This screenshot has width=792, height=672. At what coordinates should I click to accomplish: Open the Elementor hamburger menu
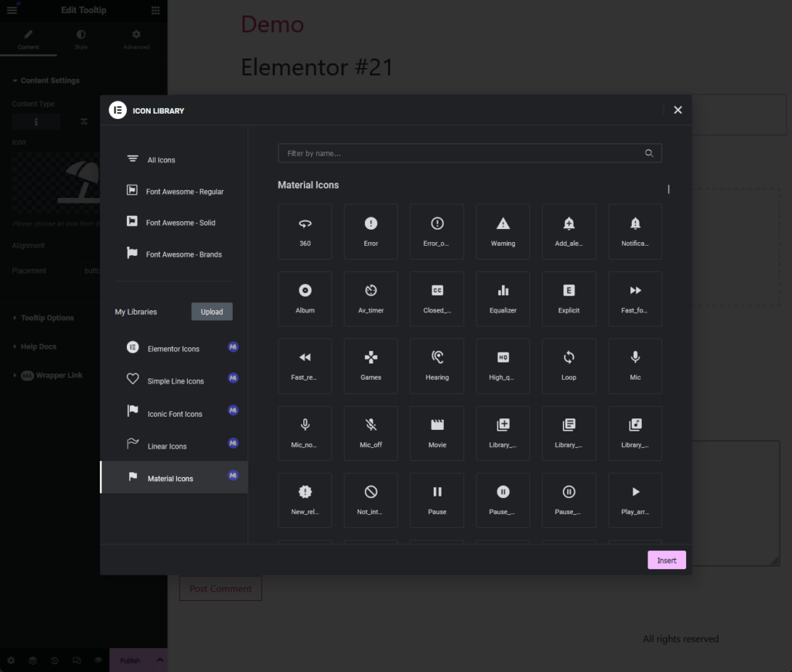tap(12, 9)
